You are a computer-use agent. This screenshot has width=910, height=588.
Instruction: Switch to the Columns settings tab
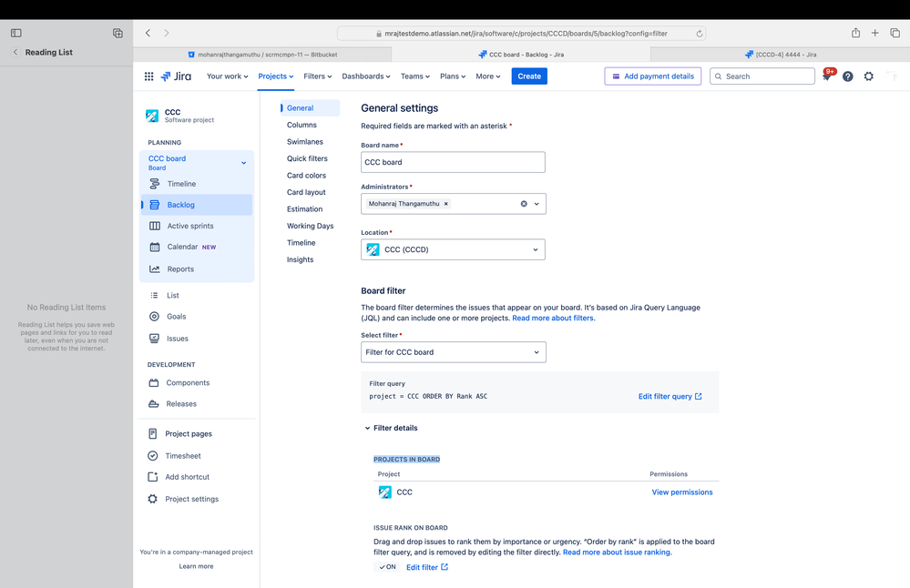pyautogui.click(x=302, y=125)
